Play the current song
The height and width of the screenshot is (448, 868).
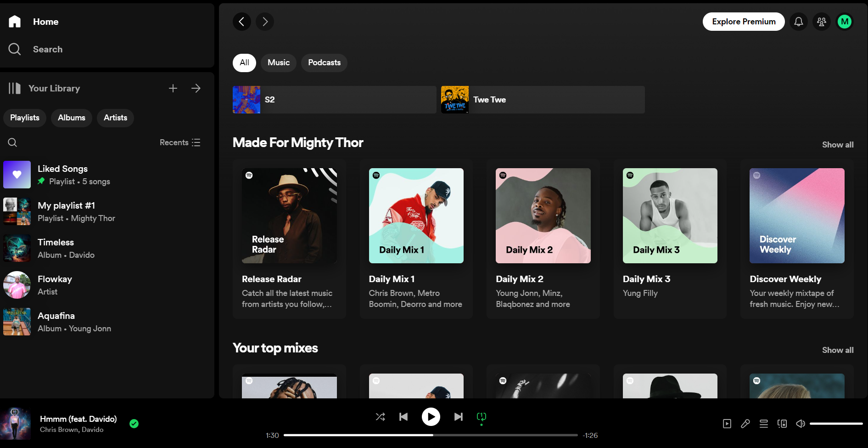click(x=431, y=417)
